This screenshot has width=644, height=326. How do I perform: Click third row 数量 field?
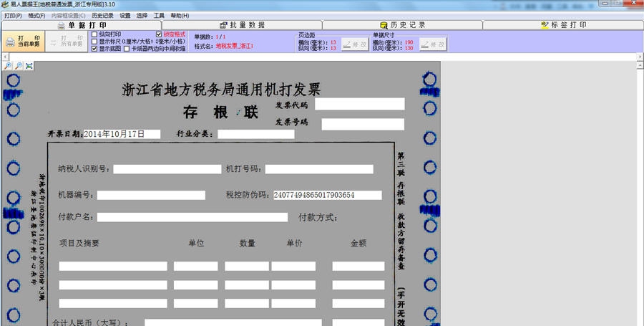(x=247, y=303)
